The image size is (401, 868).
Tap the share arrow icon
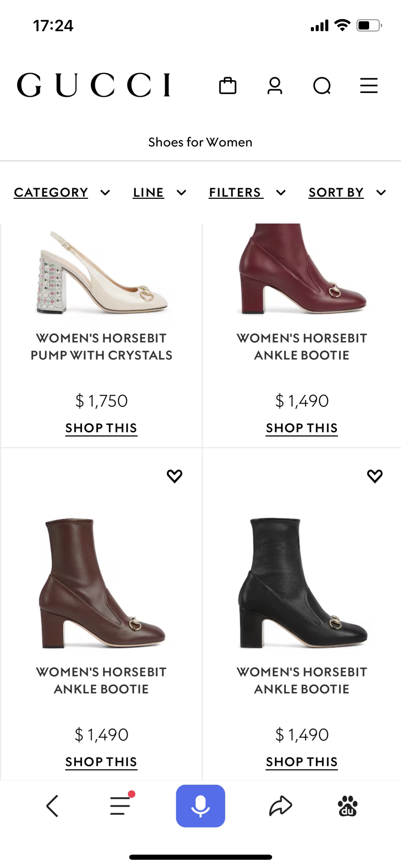pos(280,806)
